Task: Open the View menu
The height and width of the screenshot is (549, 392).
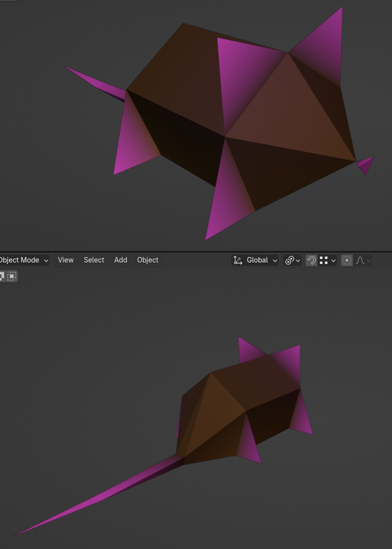Action: (65, 260)
